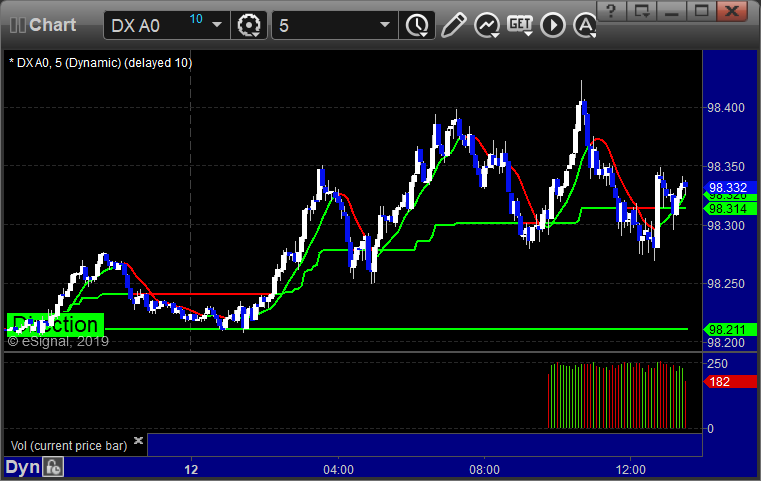This screenshot has width=761, height=481.
Task: Open the gear symbol settings menu
Action: pyautogui.click(x=249, y=25)
